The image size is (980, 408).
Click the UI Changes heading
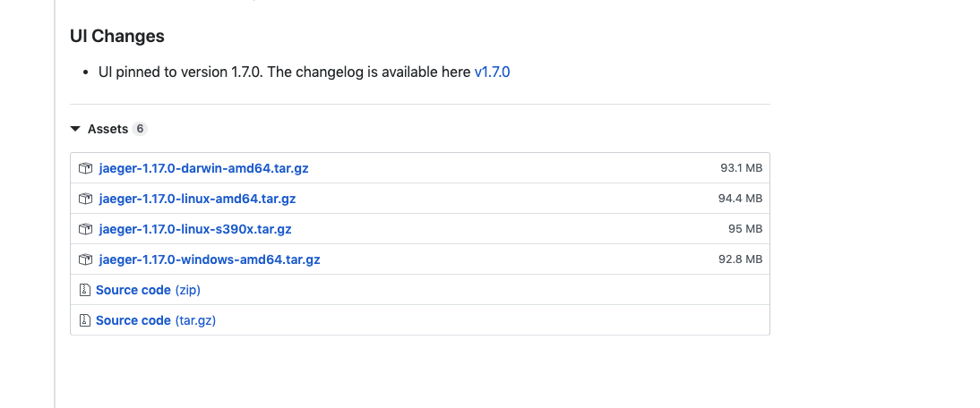click(117, 37)
